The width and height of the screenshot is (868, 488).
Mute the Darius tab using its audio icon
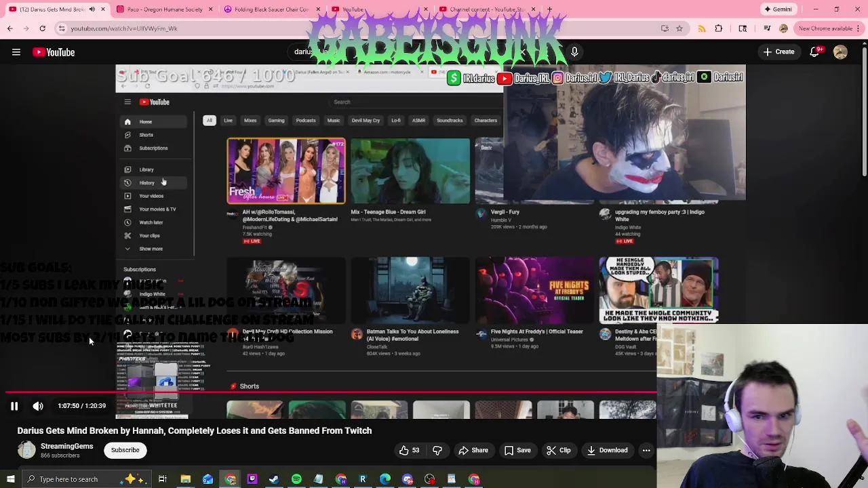[92, 9]
